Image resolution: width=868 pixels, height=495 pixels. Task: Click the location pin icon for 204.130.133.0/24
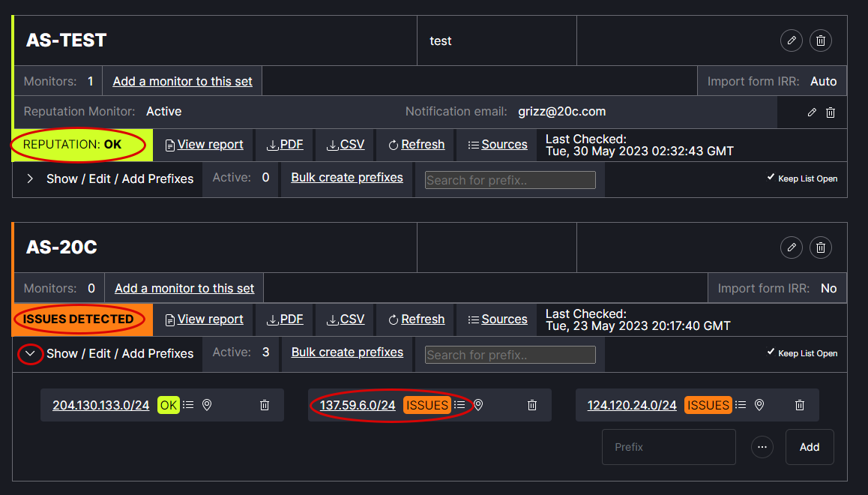(207, 405)
